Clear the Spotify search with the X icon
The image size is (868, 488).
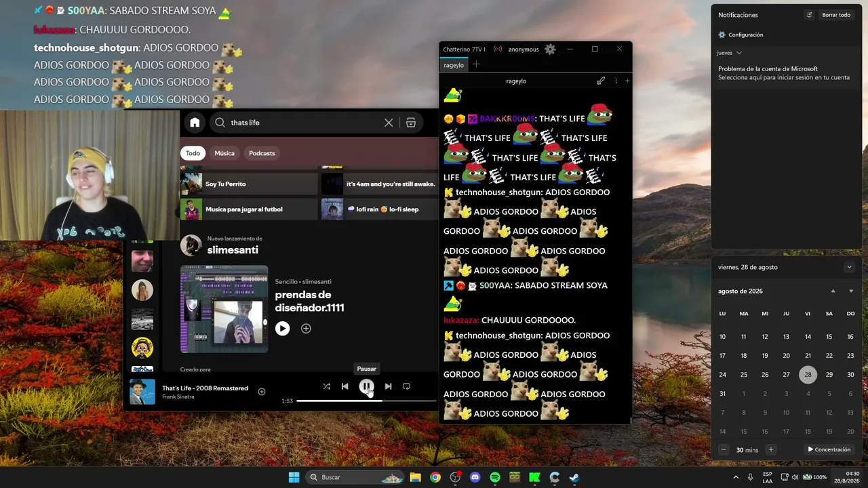(389, 123)
